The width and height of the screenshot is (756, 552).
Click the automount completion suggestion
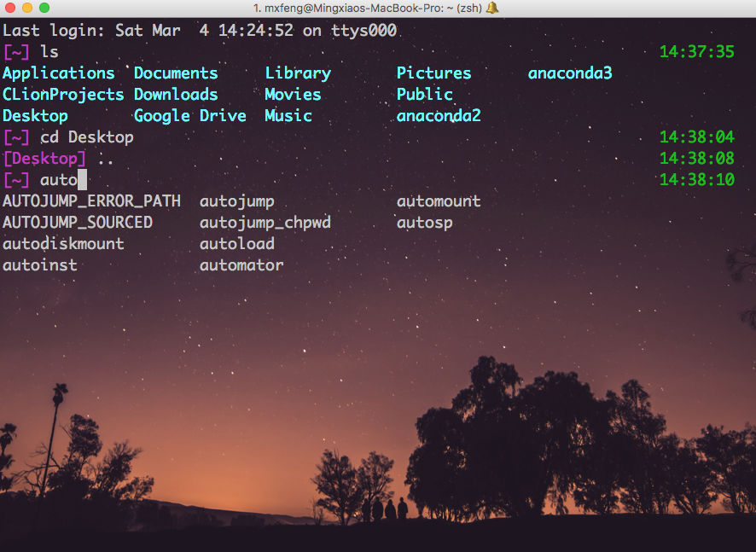pos(439,202)
